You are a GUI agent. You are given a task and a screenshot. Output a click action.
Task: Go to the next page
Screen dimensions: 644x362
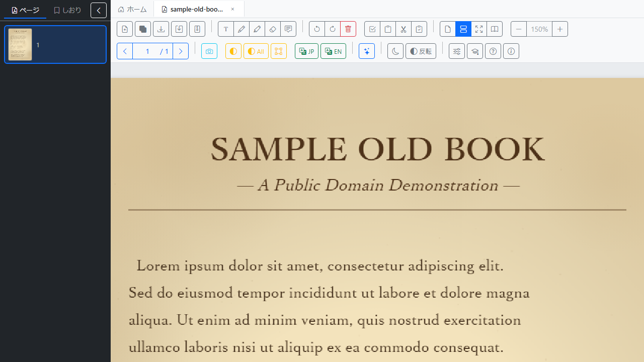(181, 51)
